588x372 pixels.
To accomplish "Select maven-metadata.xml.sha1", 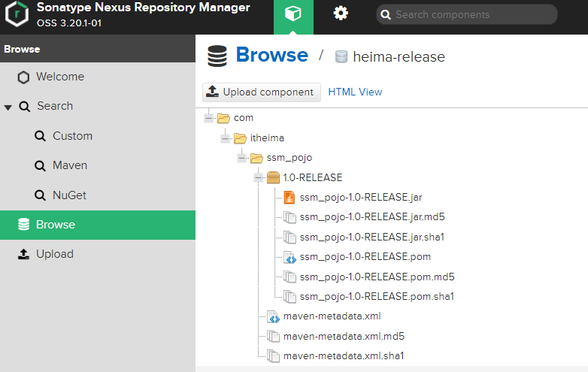I will pos(344,356).
